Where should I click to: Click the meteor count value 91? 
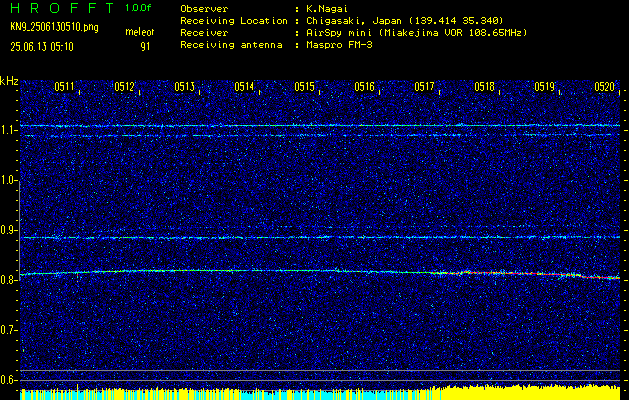pos(145,47)
